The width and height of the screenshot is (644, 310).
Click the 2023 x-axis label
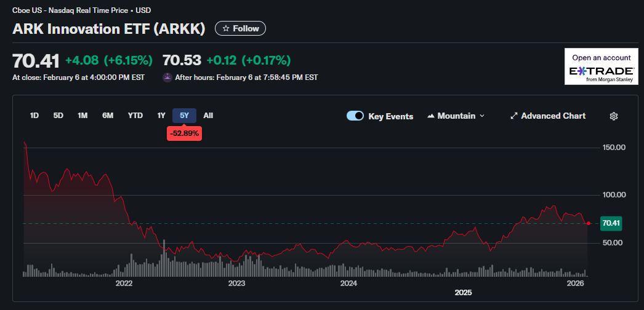point(236,284)
